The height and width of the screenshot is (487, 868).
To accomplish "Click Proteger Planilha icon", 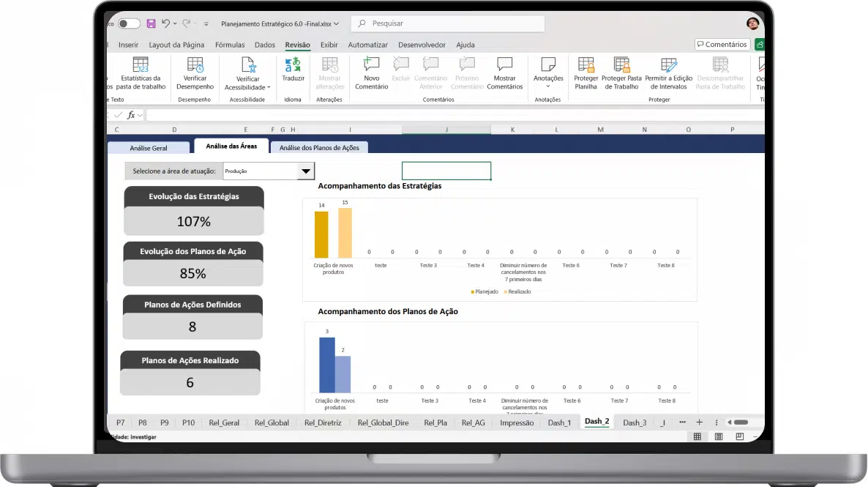I will pyautogui.click(x=585, y=73).
